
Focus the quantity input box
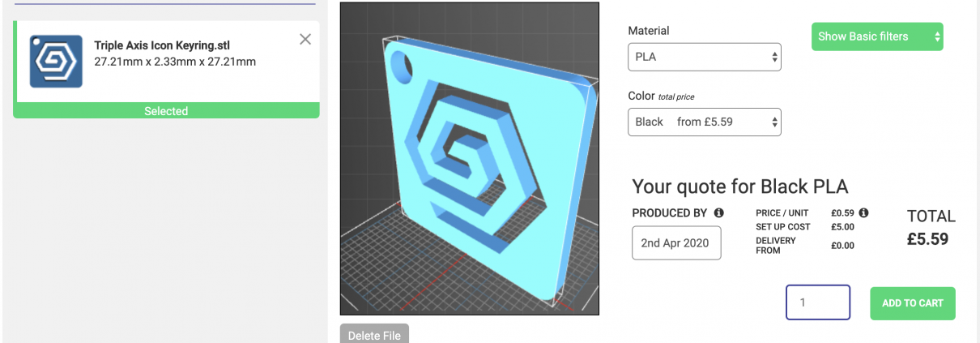click(x=817, y=302)
